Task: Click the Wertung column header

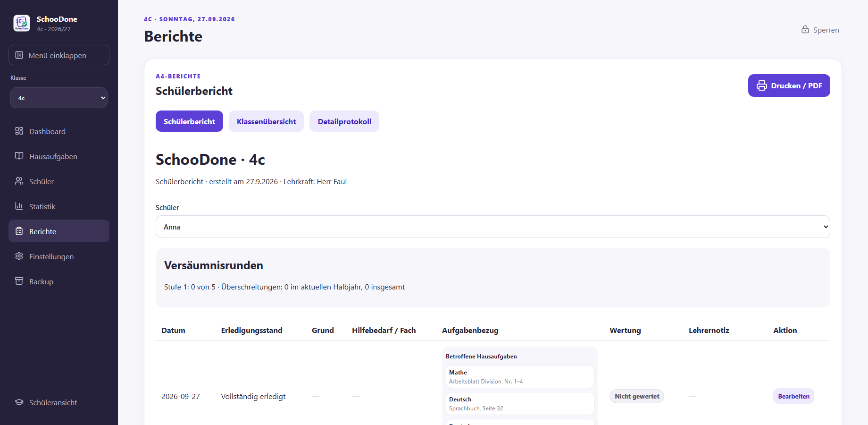Action: [x=625, y=330]
